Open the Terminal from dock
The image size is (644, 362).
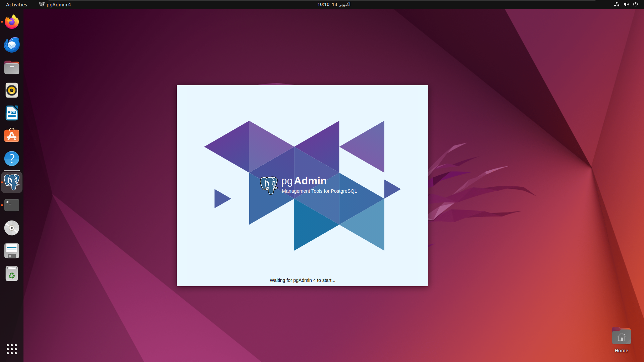[x=12, y=205]
